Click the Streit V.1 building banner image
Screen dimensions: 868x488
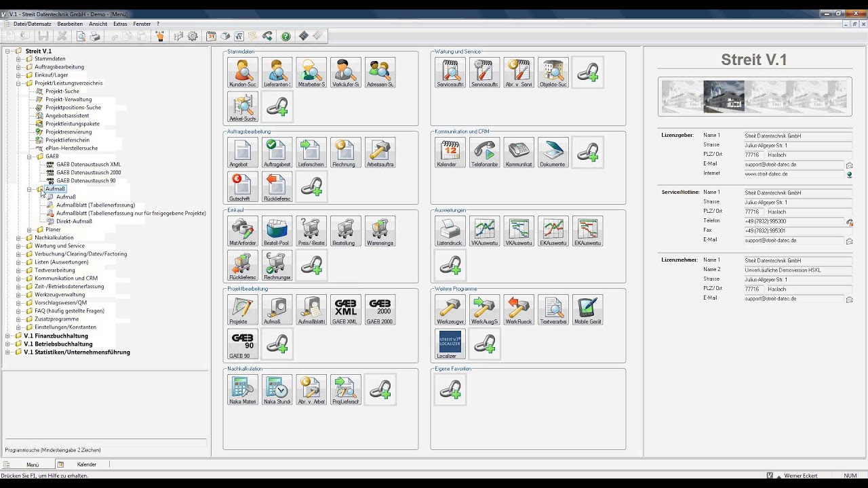(x=755, y=96)
